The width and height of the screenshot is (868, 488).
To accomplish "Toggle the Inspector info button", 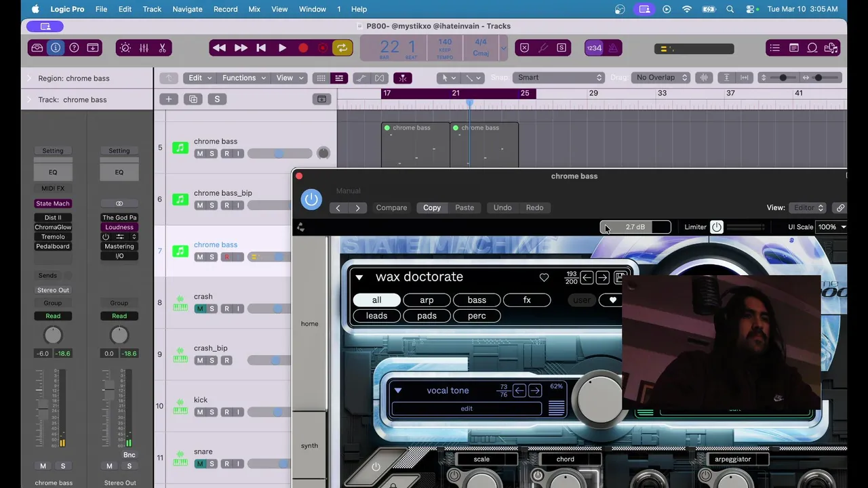I will (56, 48).
